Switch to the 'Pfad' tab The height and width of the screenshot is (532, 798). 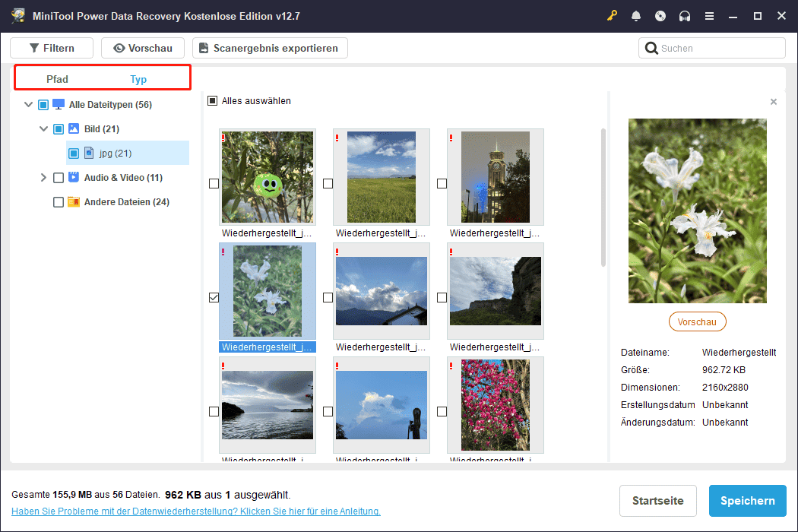coord(57,79)
